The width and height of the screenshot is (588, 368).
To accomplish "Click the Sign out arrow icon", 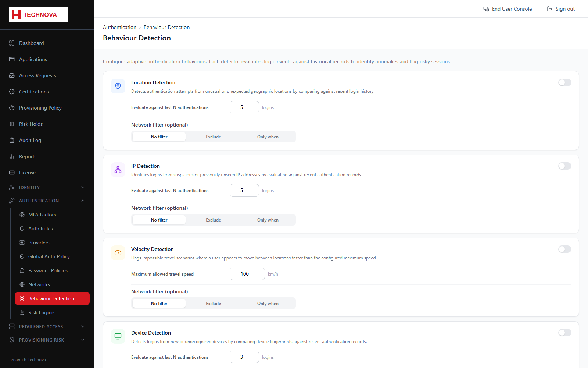I will tap(550, 9).
